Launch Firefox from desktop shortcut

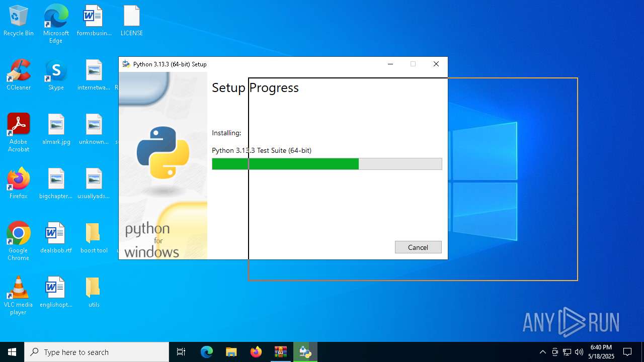coord(19,184)
